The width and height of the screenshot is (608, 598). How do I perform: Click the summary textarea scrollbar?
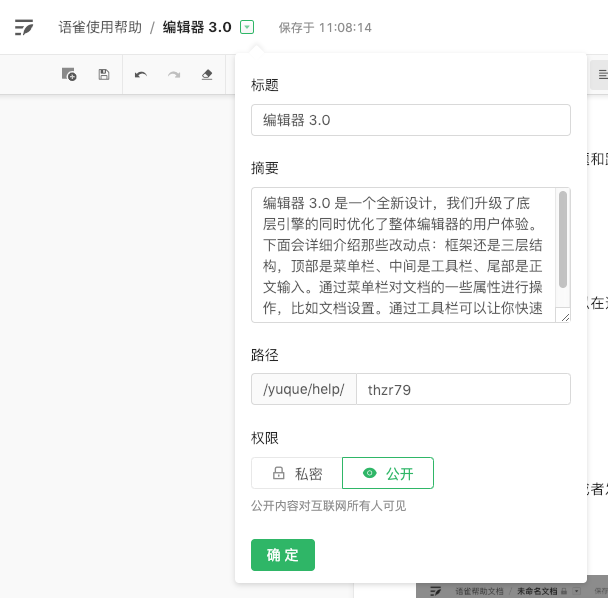563,240
